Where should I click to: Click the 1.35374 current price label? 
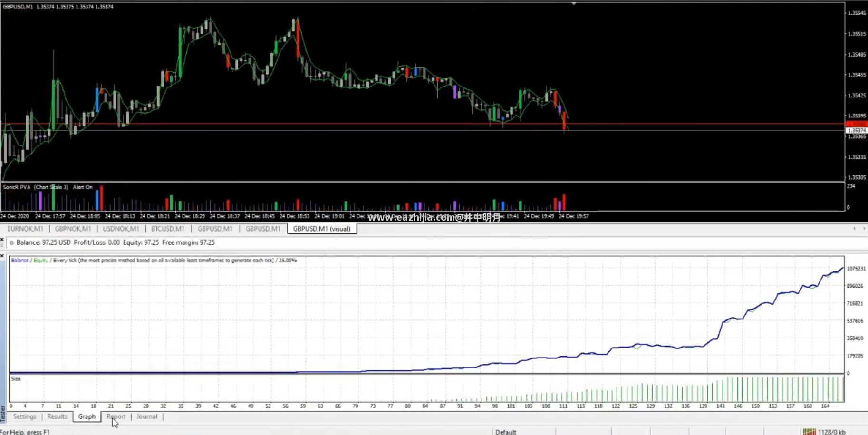[x=857, y=130]
